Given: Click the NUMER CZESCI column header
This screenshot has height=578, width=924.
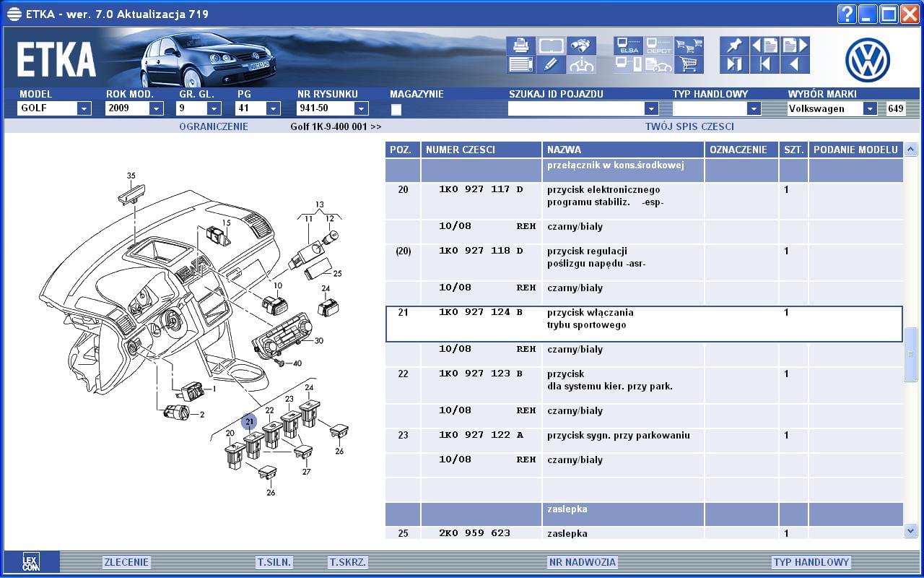Looking at the screenshot, I should click(x=481, y=150).
